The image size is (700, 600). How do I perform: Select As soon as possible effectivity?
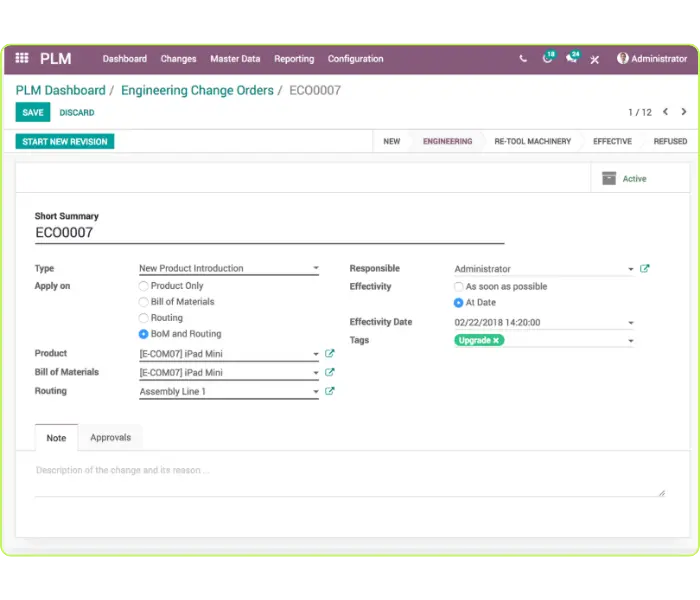[458, 287]
